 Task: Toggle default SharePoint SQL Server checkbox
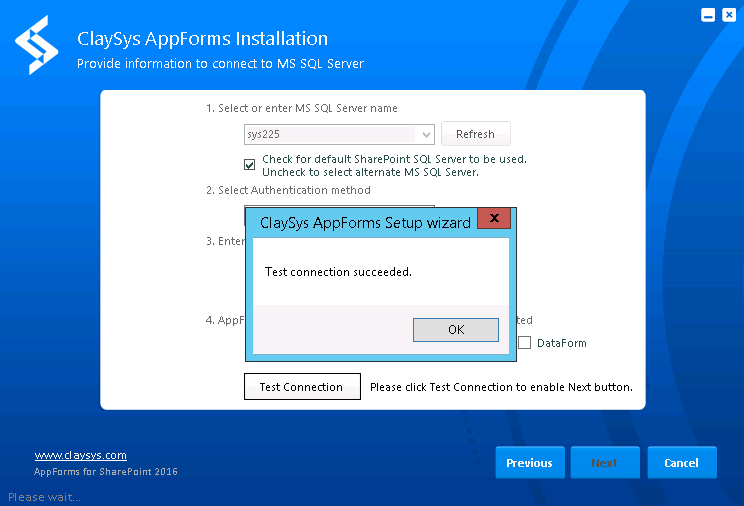tap(250, 165)
